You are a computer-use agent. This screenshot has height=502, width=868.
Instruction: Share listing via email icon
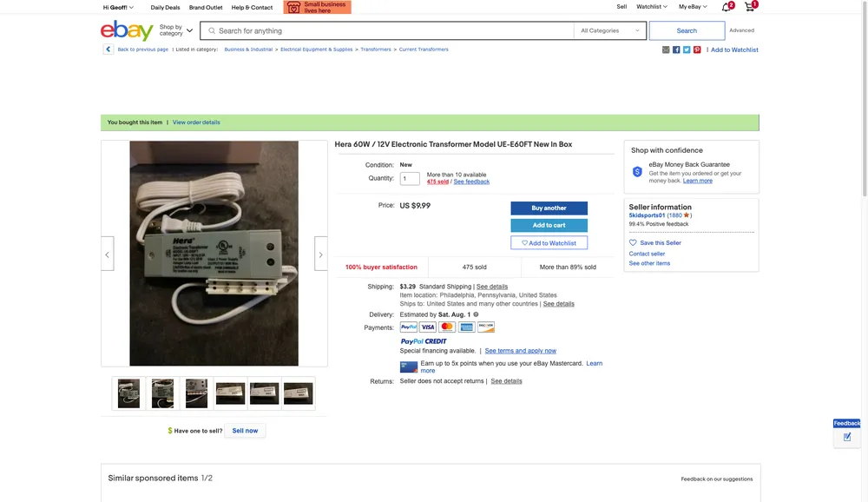[x=666, y=50]
